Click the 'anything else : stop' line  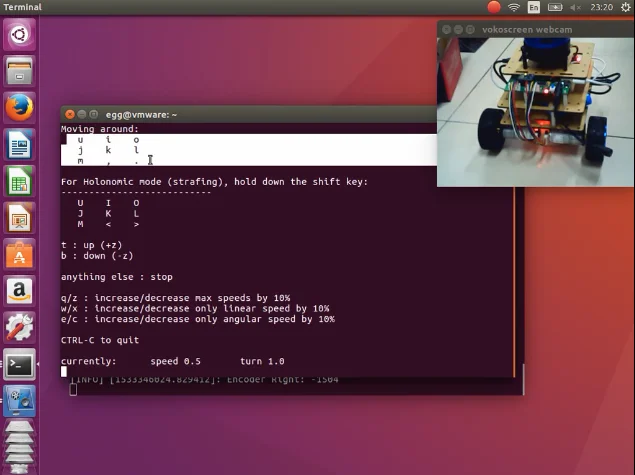pyautogui.click(x=117, y=277)
